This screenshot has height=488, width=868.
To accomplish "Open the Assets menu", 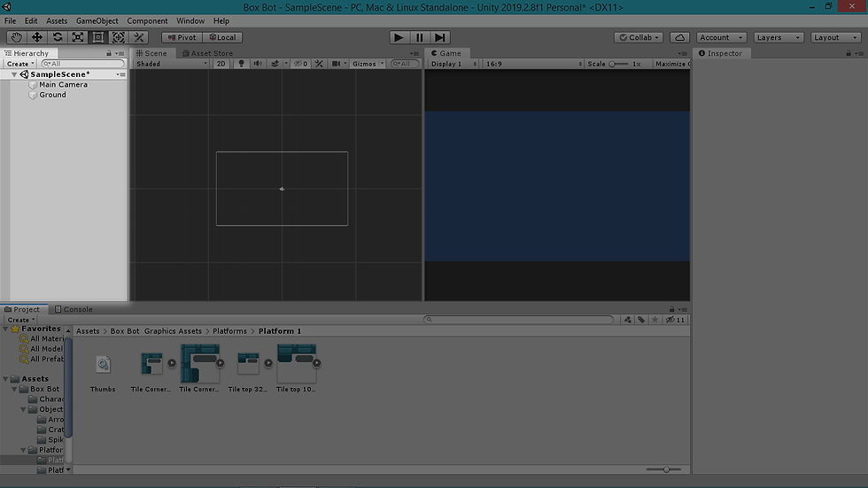I will [57, 21].
